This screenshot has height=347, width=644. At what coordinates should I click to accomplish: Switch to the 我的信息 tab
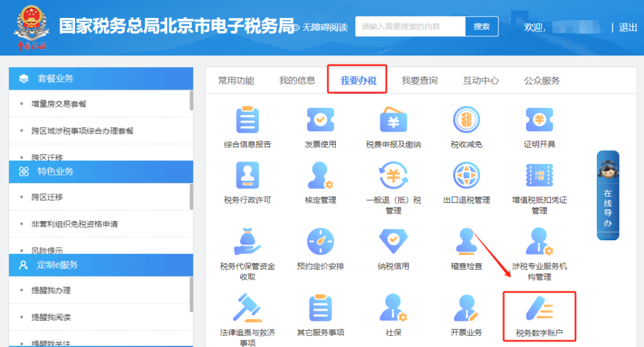(x=297, y=80)
